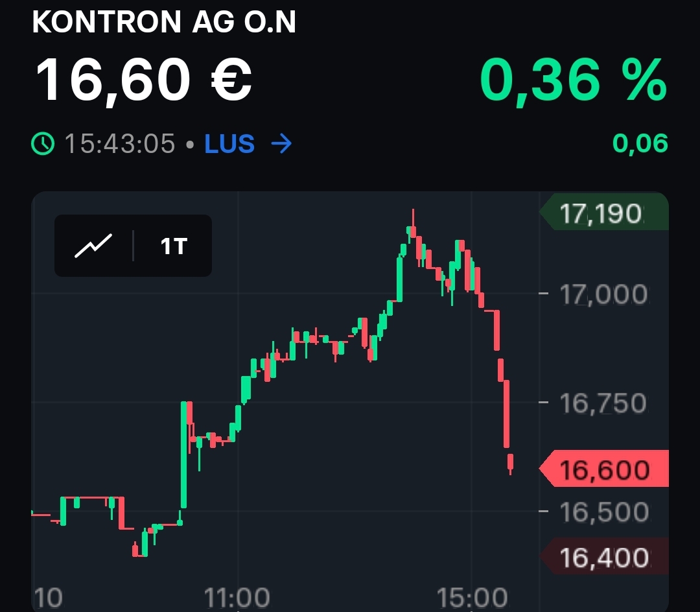
Task: Click the zigzag chart-mode icon in its rounded container
Action: [x=93, y=245]
